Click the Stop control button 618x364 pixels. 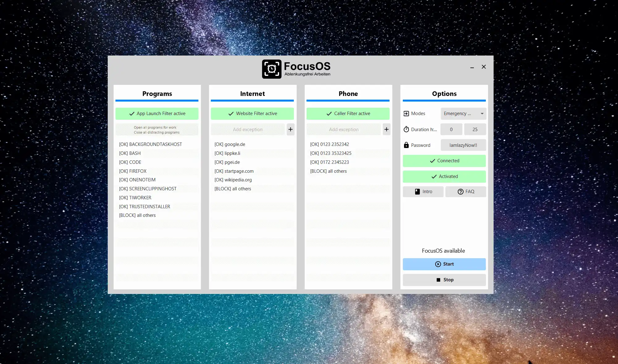click(x=444, y=279)
